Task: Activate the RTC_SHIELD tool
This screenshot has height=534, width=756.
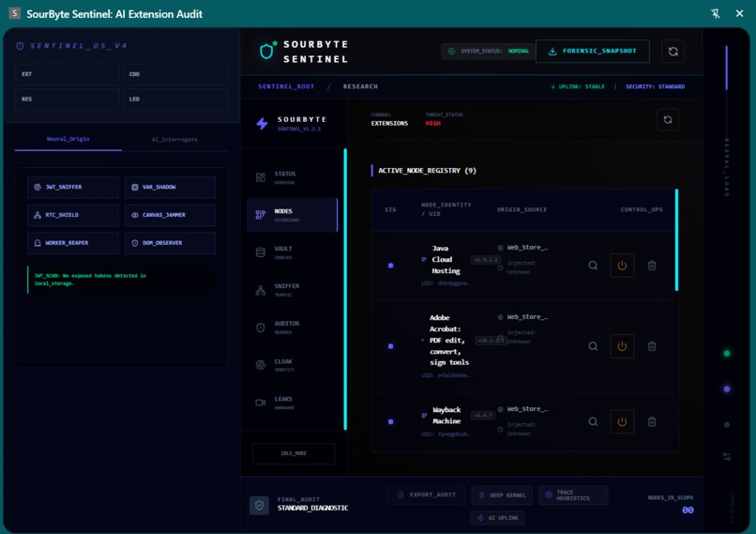Action: click(x=73, y=215)
